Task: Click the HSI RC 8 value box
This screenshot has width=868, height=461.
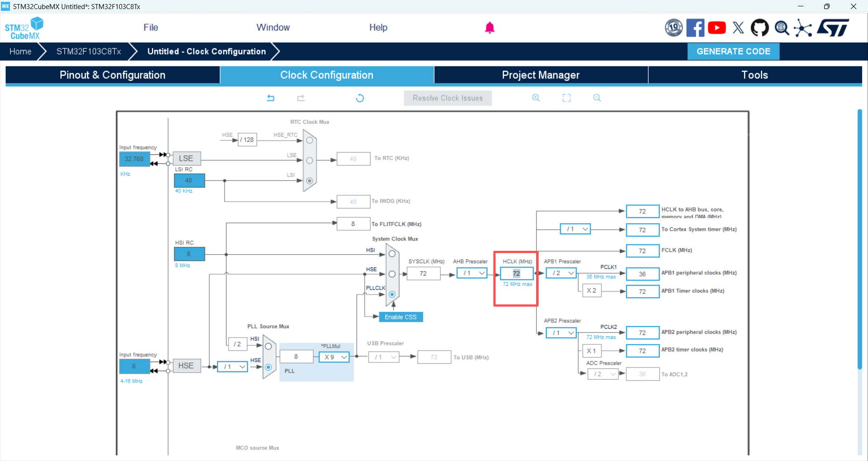Action: click(x=189, y=254)
